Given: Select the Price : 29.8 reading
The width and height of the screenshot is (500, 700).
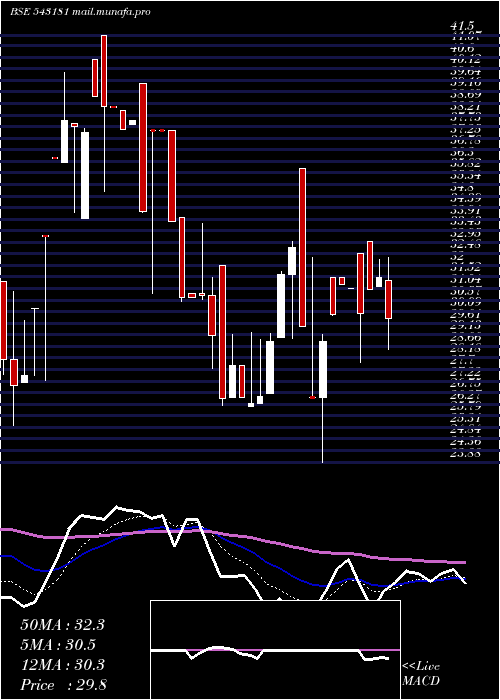Looking at the screenshot, I should coord(63,685).
